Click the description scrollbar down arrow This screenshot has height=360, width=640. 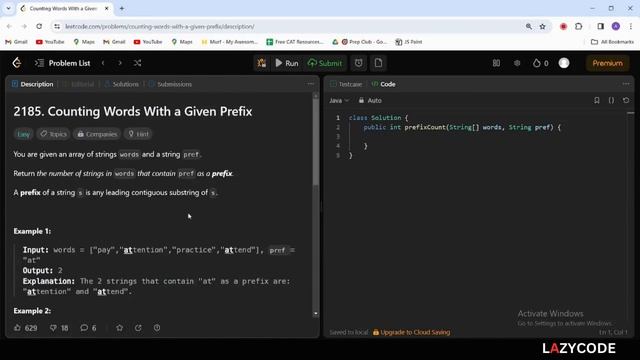pyautogui.click(x=316, y=314)
